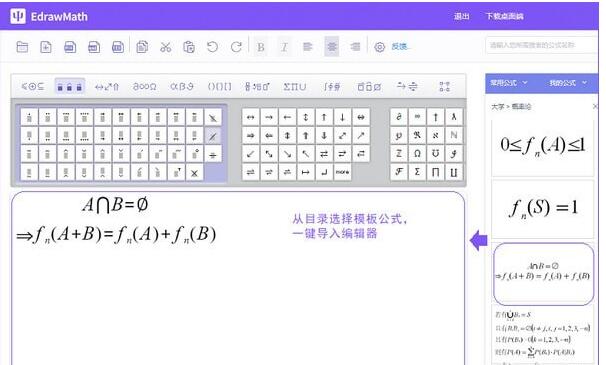Open the matrix grid templates palette

[x=444, y=87]
